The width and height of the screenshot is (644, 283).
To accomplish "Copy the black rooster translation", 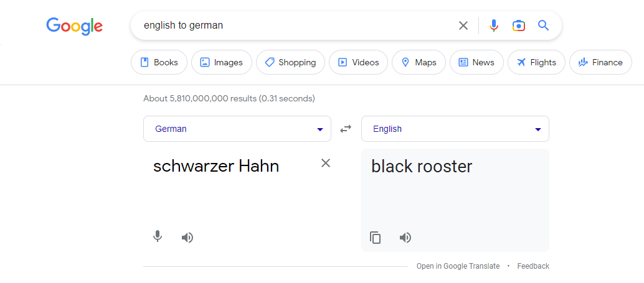I will tap(375, 238).
